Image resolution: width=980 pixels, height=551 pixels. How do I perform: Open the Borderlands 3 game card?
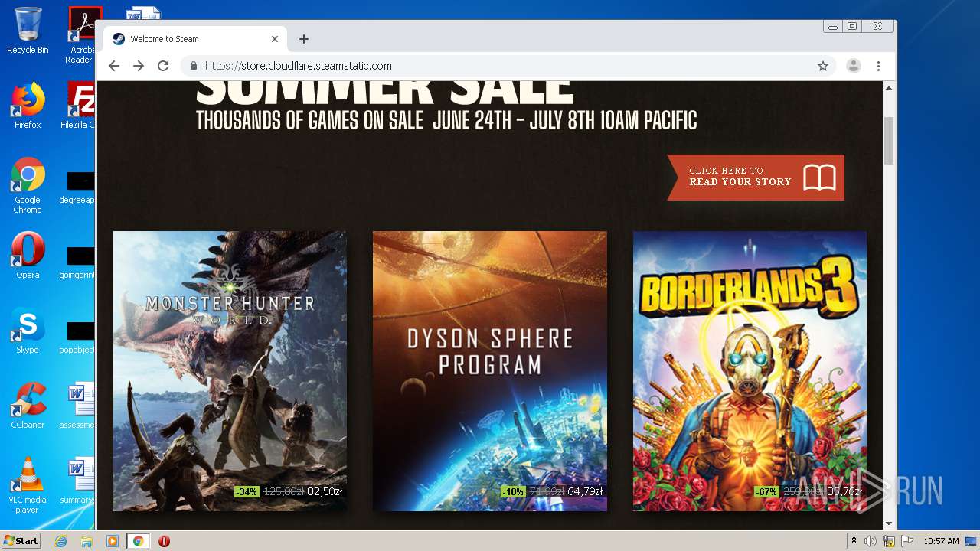(x=750, y=371)
